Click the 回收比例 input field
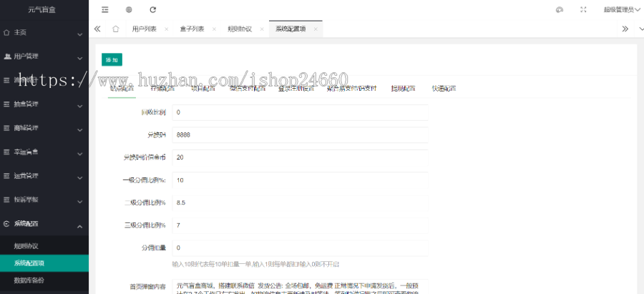This screenshot has height=294, width=644. click(300, 112)
